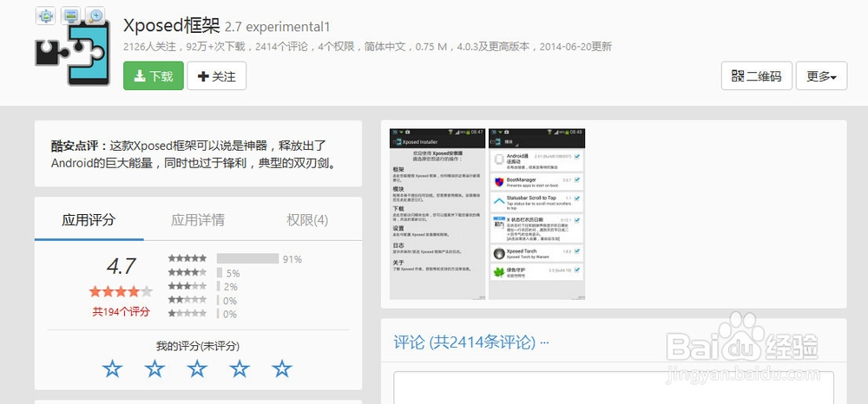
Task: Click the monitor picture icon above the app logo
Action: (x=71, y=16)
